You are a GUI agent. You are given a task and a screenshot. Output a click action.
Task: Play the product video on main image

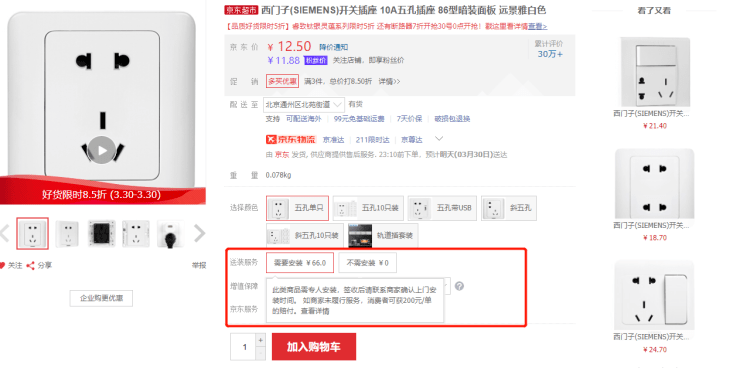(102, 150)
